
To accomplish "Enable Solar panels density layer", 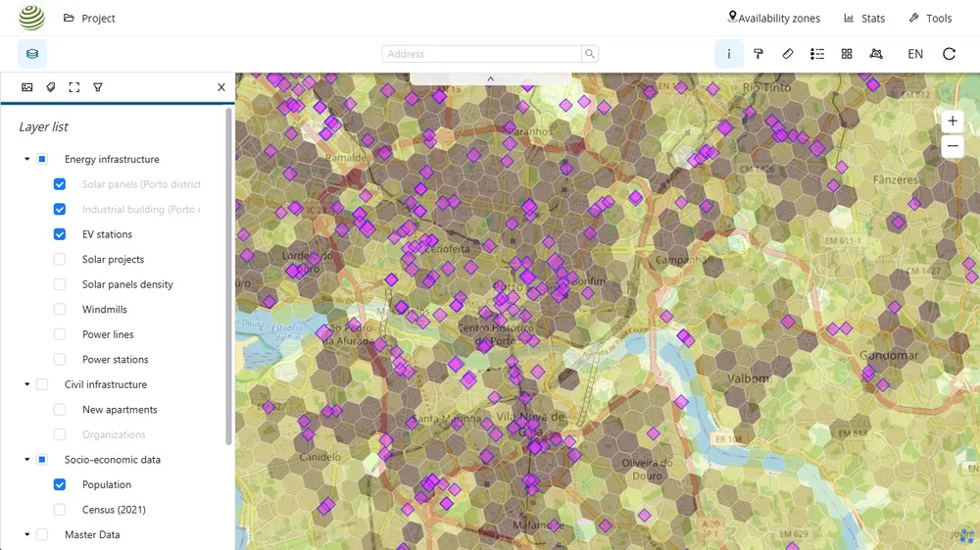I will tap(60, 284).
